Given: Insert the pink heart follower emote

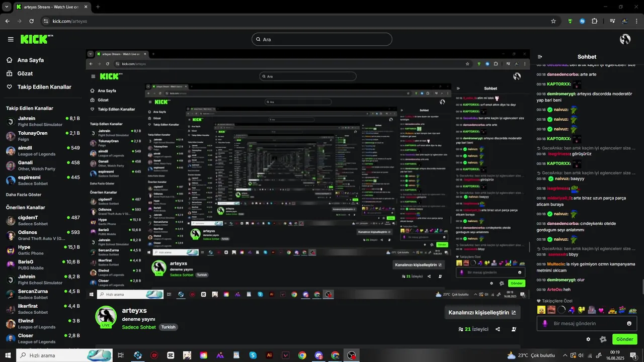Looking at the screenshot, I should pos(601,310).
